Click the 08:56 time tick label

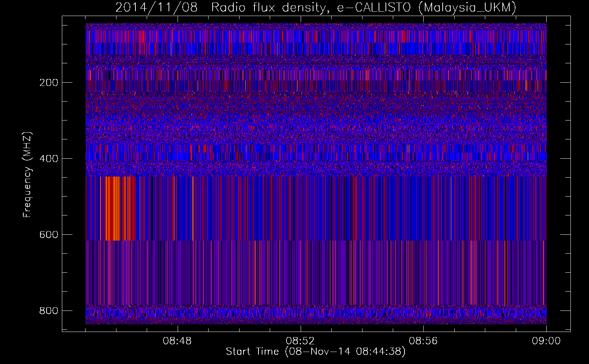point(423,341)
